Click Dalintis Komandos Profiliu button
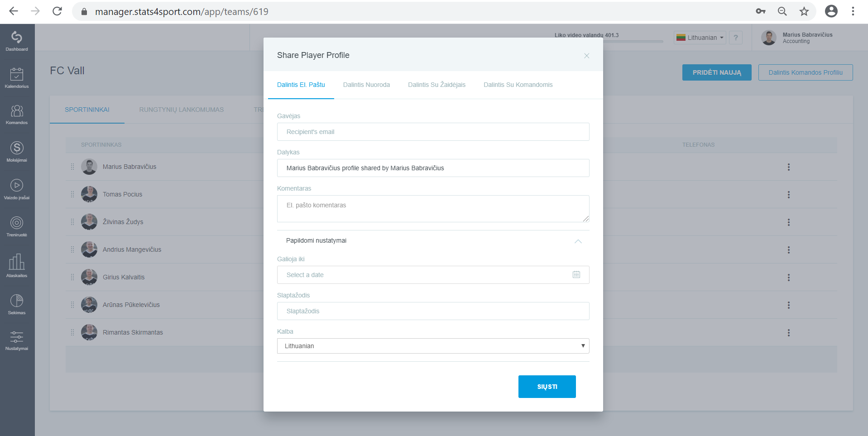This screenshot has width=868, height=436. [806, 72]
